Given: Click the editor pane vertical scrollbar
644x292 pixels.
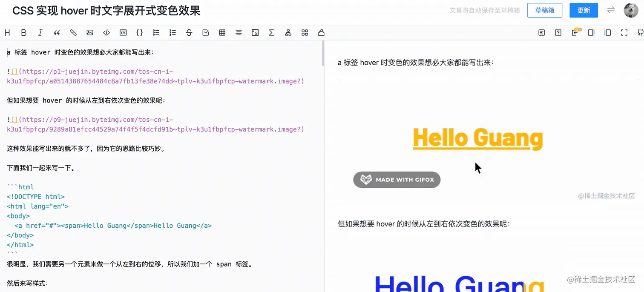Looking at the screenshot, I should (x=323, y=54).
